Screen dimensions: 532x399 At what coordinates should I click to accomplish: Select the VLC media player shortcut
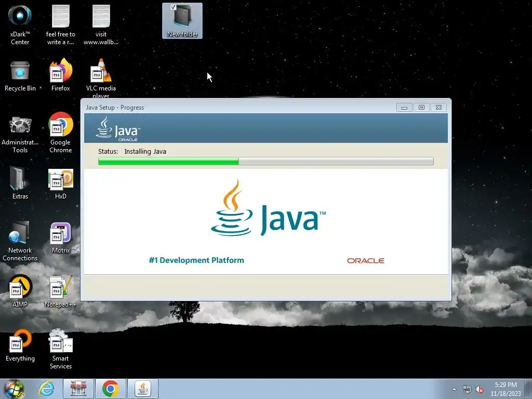[101, 78]
